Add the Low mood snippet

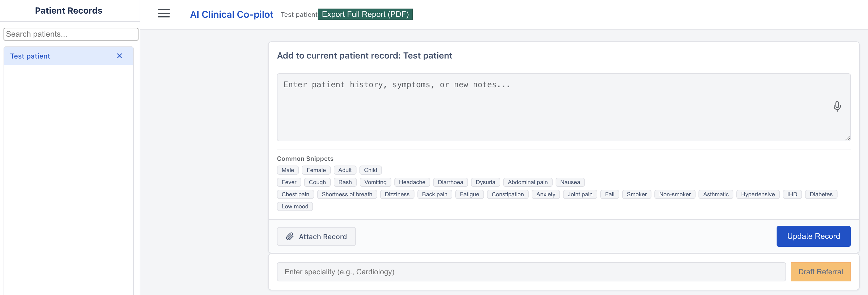pyautogui.click(x=294, y=206)
